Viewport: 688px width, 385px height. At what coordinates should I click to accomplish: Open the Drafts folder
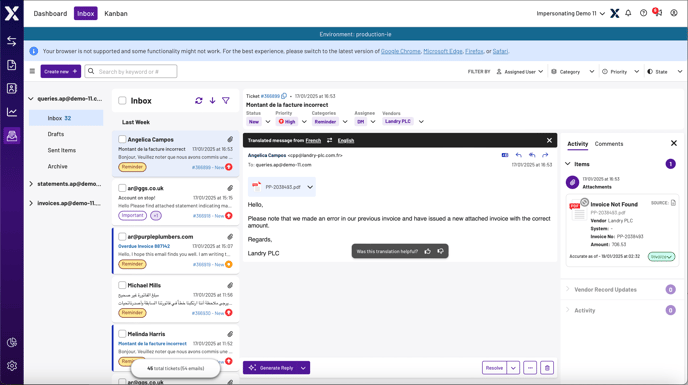coord(56,134)
